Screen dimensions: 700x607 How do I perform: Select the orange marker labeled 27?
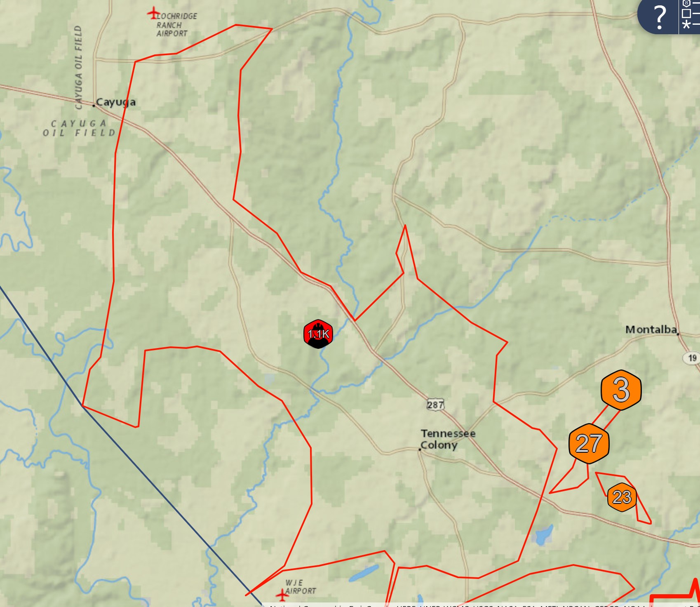[589, 444]
